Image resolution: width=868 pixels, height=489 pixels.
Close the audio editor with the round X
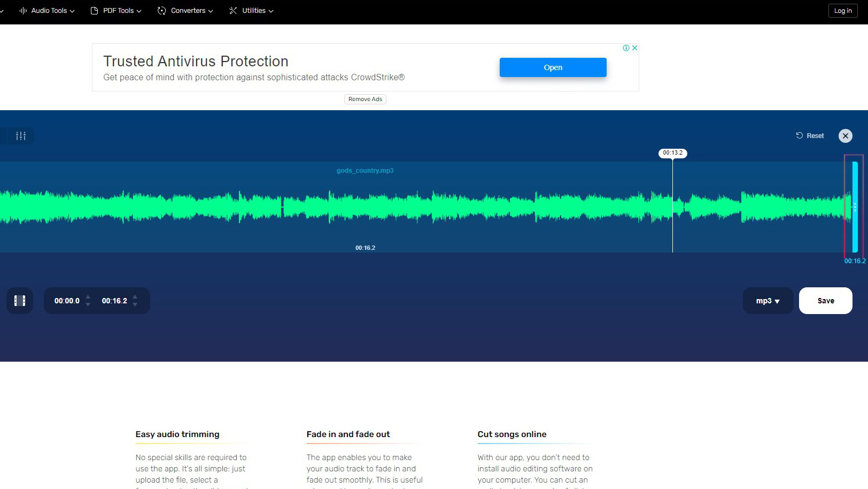[x=845, y=136]
